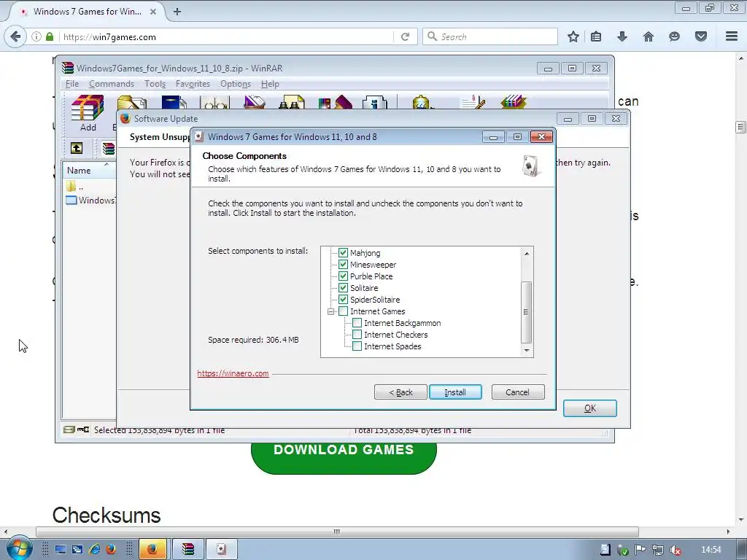Open a new Firefox tab

177,12
